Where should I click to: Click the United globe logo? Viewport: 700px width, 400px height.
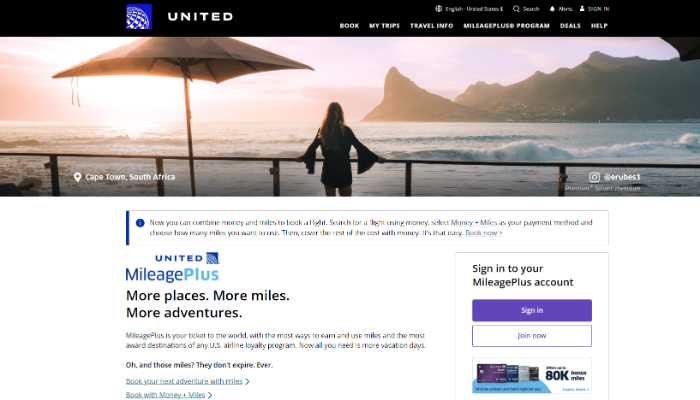[139, 17]
